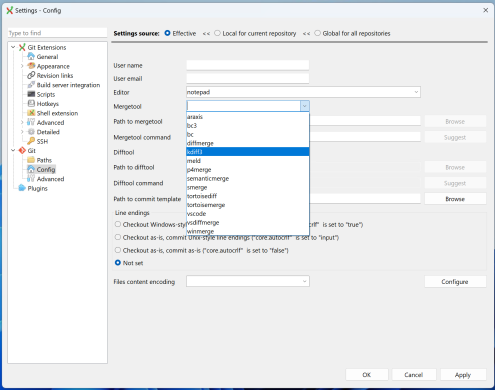
Task: Open the Plugins icon in sidebar
Action: tap(22, 188)
